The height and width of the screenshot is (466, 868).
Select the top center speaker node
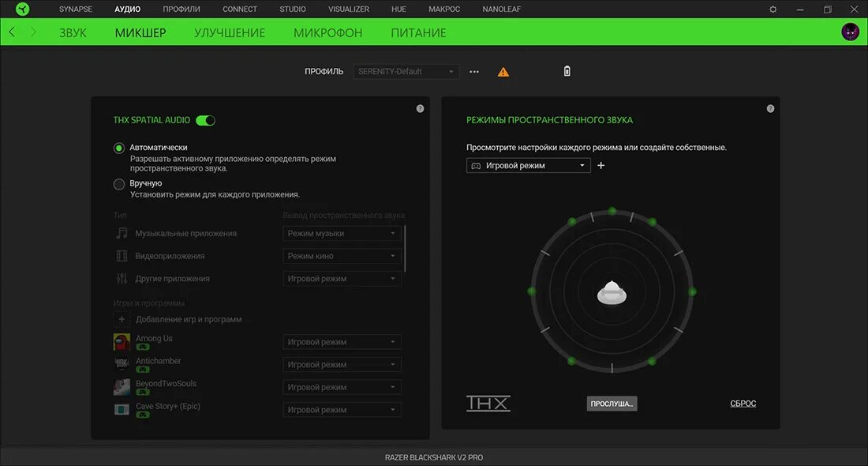click(612, 211)
